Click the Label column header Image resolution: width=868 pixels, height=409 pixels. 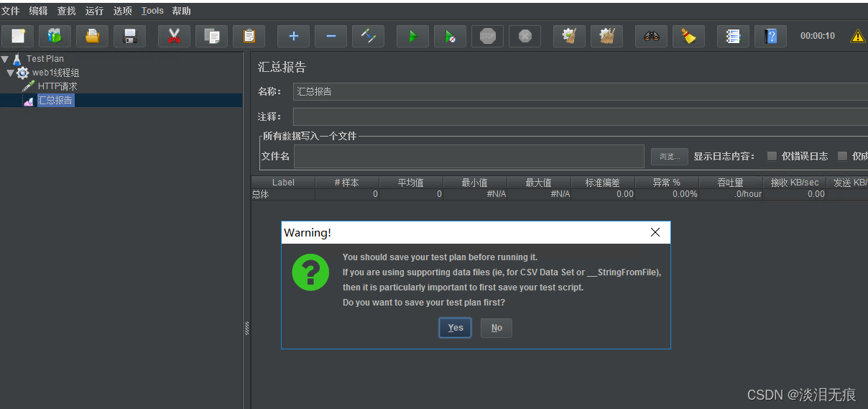[283, 183]
